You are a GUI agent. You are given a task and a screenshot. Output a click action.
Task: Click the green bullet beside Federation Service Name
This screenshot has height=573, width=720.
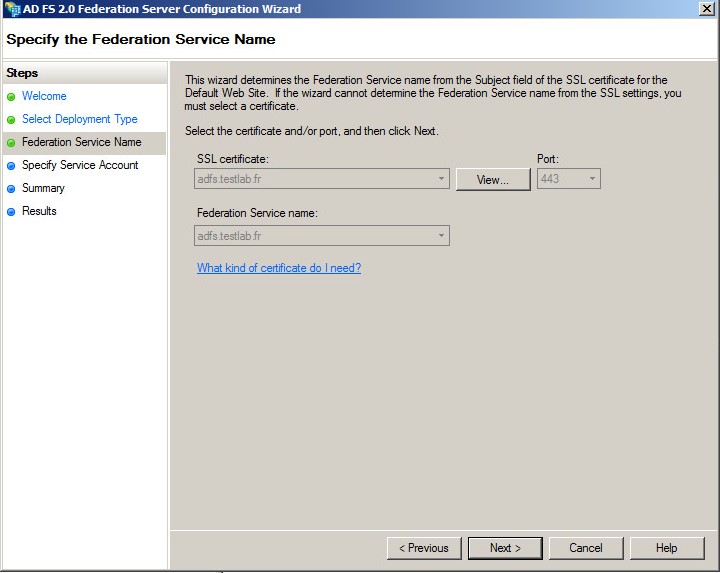tap(11, 143)
